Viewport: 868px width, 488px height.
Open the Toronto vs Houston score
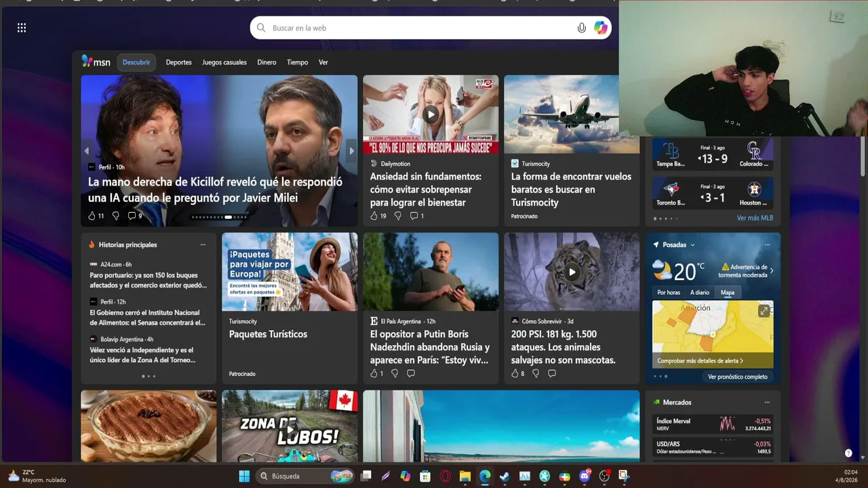click(x=713, y=192)
